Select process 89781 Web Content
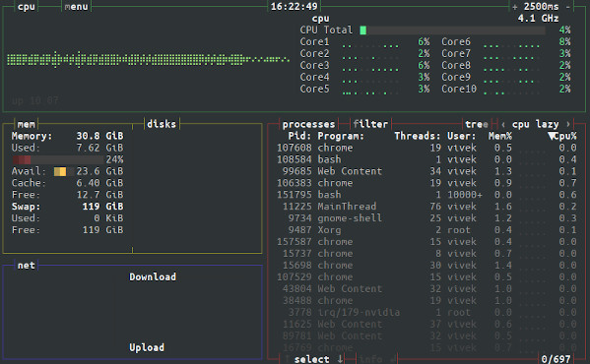 click(x=426, y=335)
